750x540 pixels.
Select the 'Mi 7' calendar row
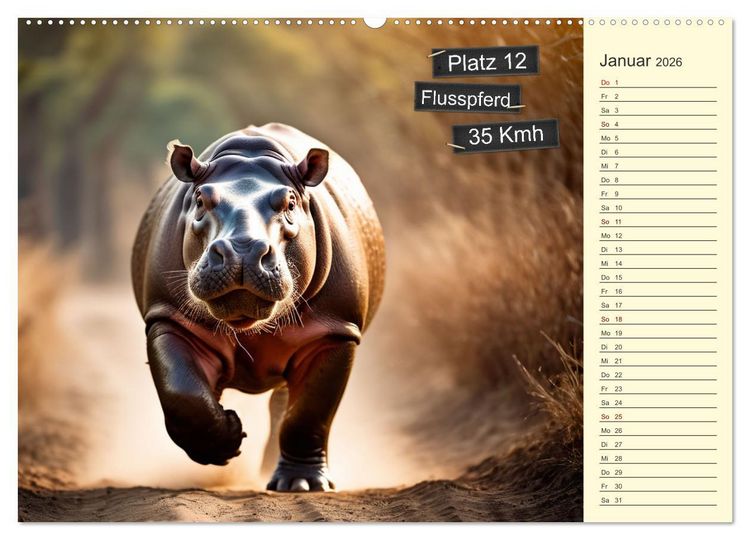pos(658,165)
